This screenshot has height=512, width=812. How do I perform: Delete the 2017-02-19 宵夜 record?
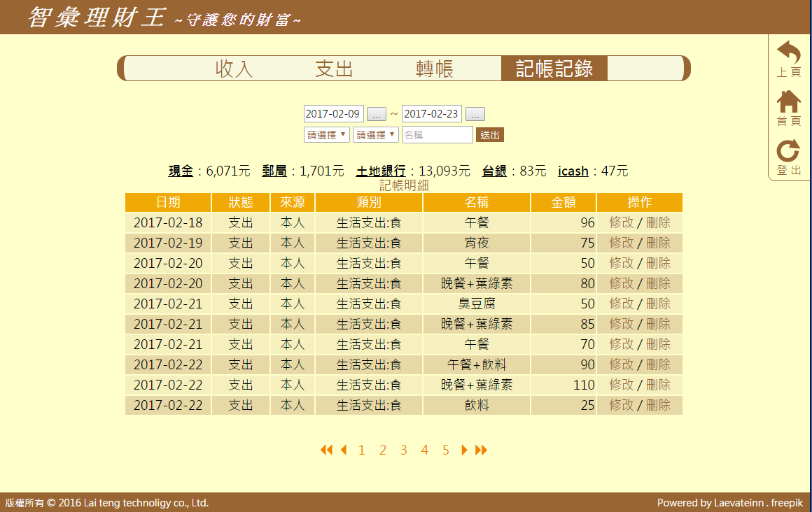[658, 243]
